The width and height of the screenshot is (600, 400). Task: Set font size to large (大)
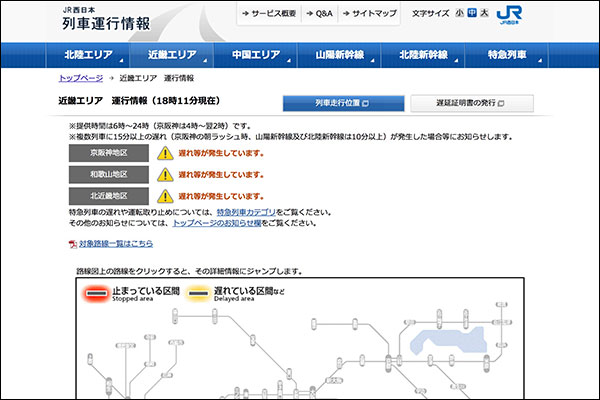click(485, 13)
